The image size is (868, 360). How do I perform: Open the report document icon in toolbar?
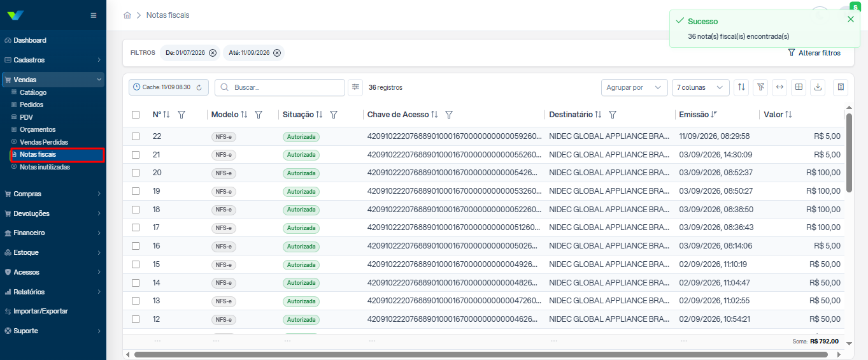[x=841, y=87]
